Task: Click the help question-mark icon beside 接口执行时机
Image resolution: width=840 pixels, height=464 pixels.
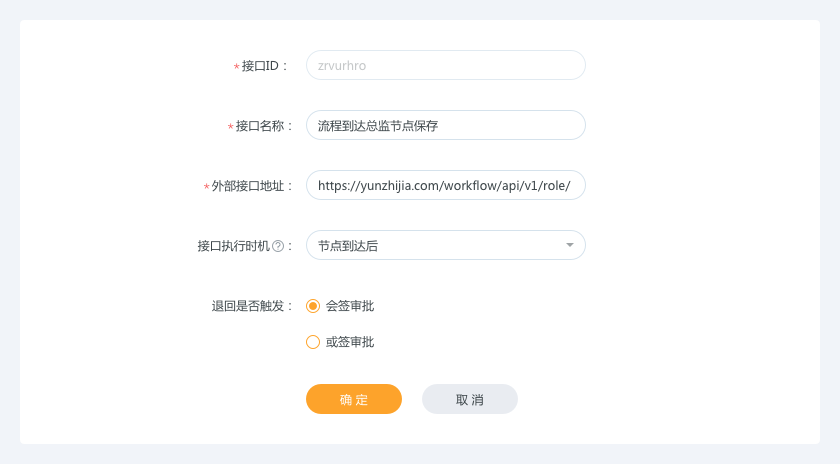Action: pos(278,246)
